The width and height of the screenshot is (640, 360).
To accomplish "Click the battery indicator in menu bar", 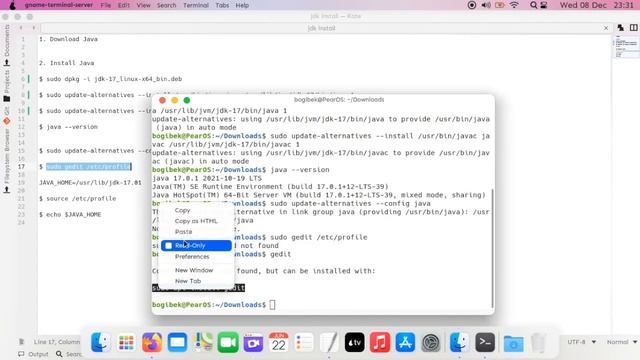I will coord(500,5).
